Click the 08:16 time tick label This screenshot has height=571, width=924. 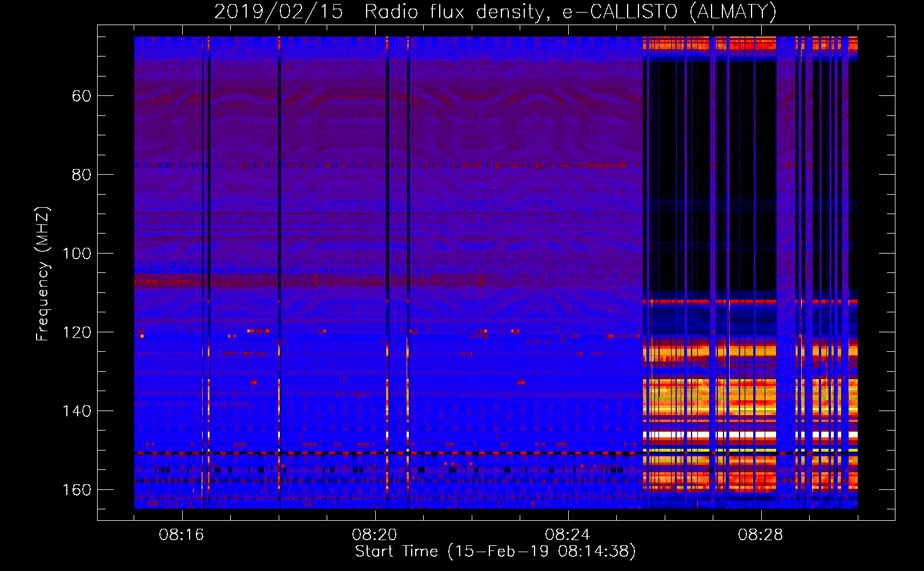(182, 535)
